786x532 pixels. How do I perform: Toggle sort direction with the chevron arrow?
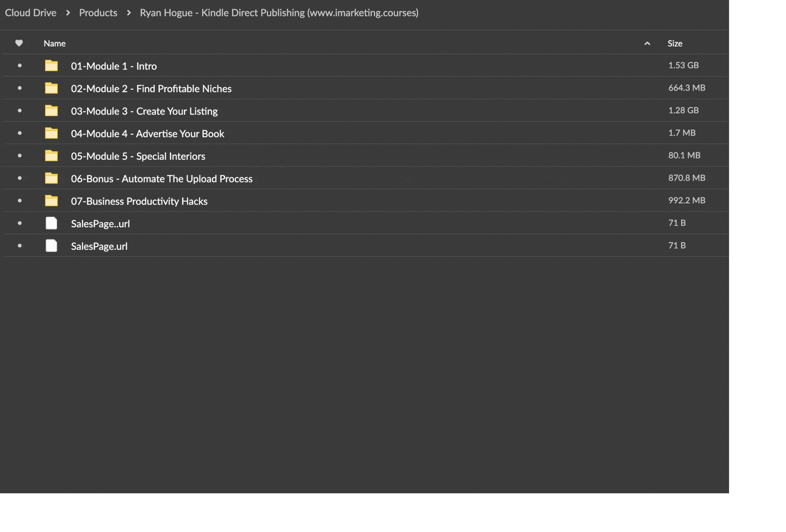tap(647, 44)
